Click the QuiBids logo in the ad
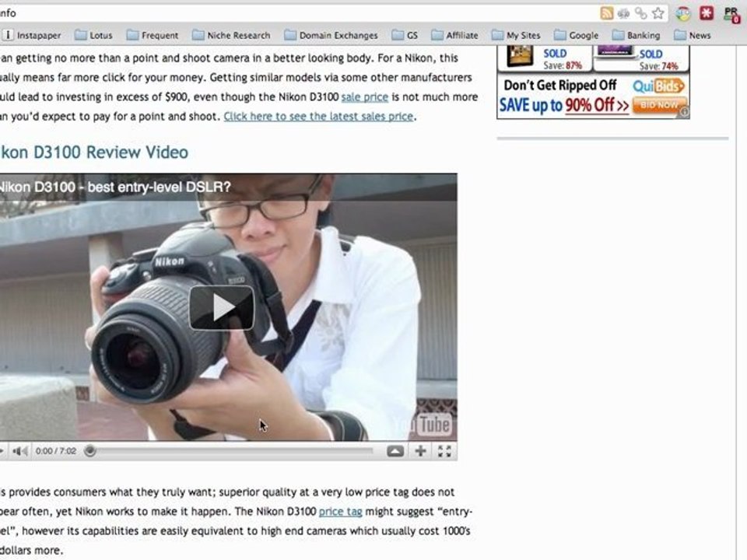This screenshot has width=747, height=560. pos(658,86)
